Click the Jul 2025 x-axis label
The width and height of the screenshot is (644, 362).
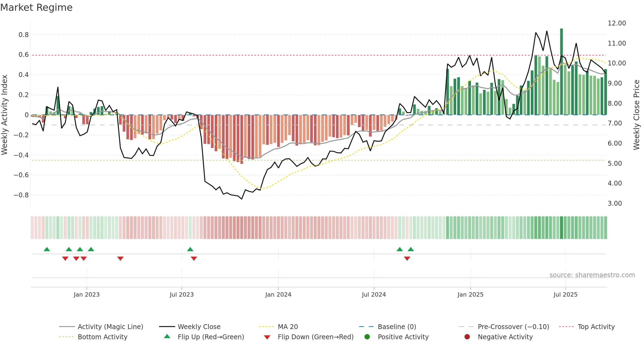(x=565, y=294)
